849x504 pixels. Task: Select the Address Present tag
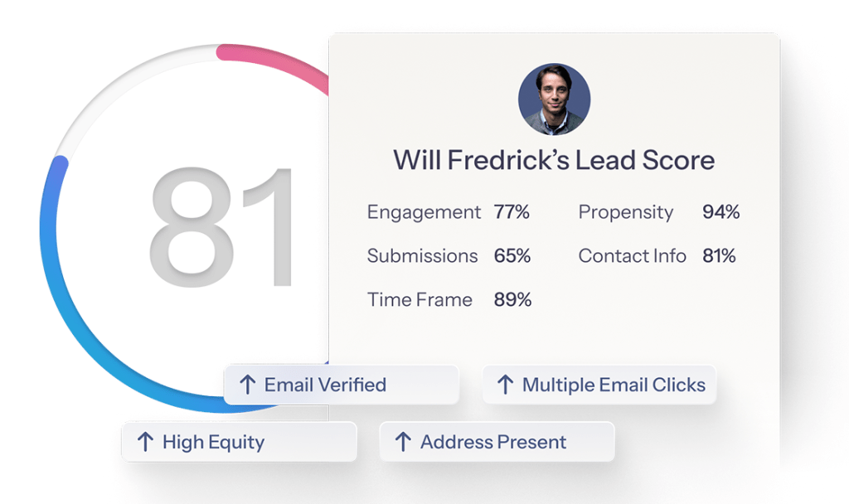tap(497, 442)
